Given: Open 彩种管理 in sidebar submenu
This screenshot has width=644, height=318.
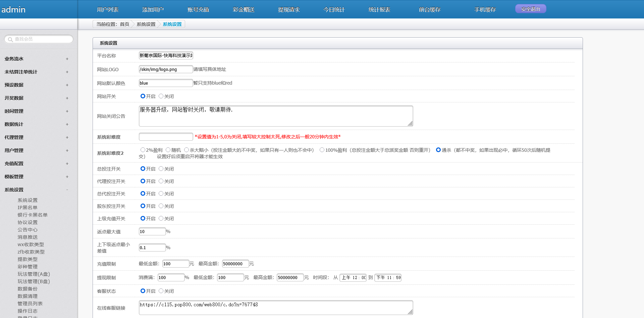Looking at the screenshot, I should (x=28, y=267).
